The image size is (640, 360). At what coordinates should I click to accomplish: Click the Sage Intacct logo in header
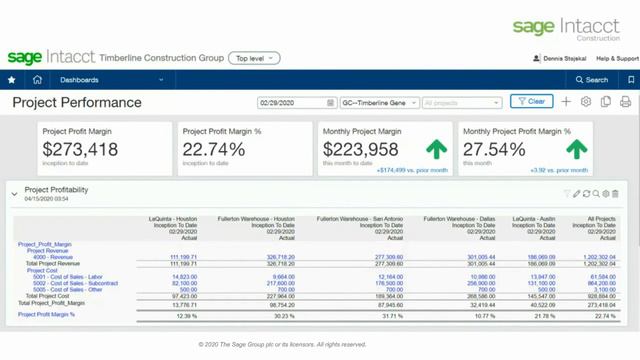tap(51, 58)
